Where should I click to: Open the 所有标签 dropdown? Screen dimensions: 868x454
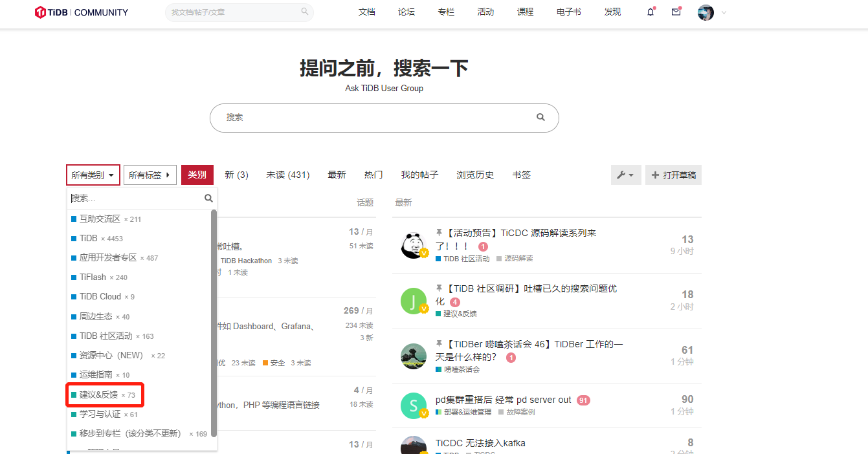pyautogui.click(x=150, y=175)
